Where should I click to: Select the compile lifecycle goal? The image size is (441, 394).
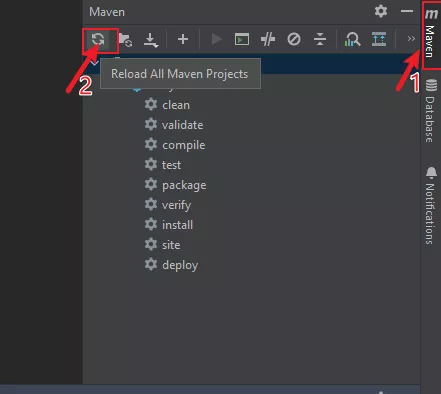pos(175,145)
